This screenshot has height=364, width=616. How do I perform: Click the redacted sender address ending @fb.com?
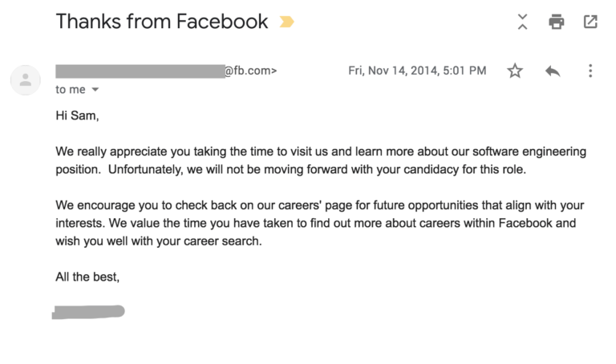[x=166, y=71]
